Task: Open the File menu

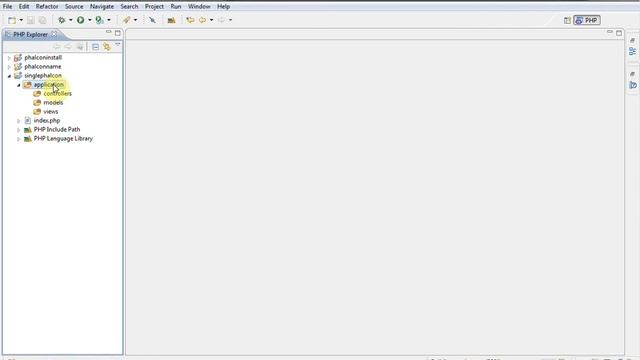Action: 7,7
